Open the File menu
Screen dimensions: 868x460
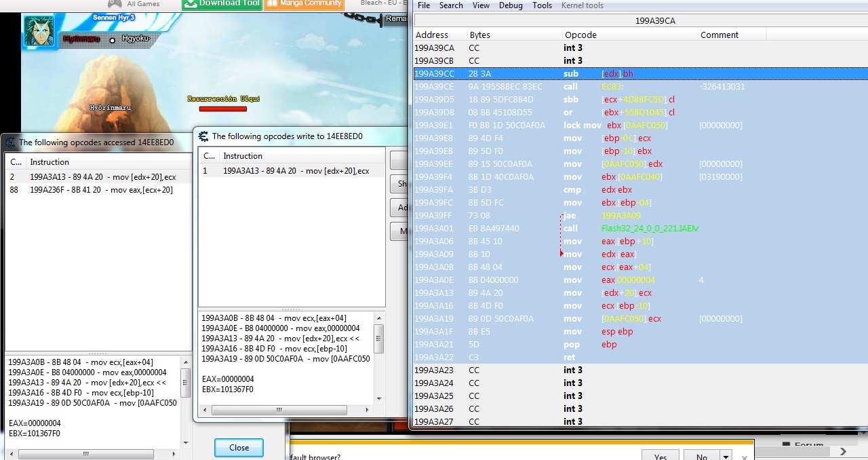pos(424,5)
